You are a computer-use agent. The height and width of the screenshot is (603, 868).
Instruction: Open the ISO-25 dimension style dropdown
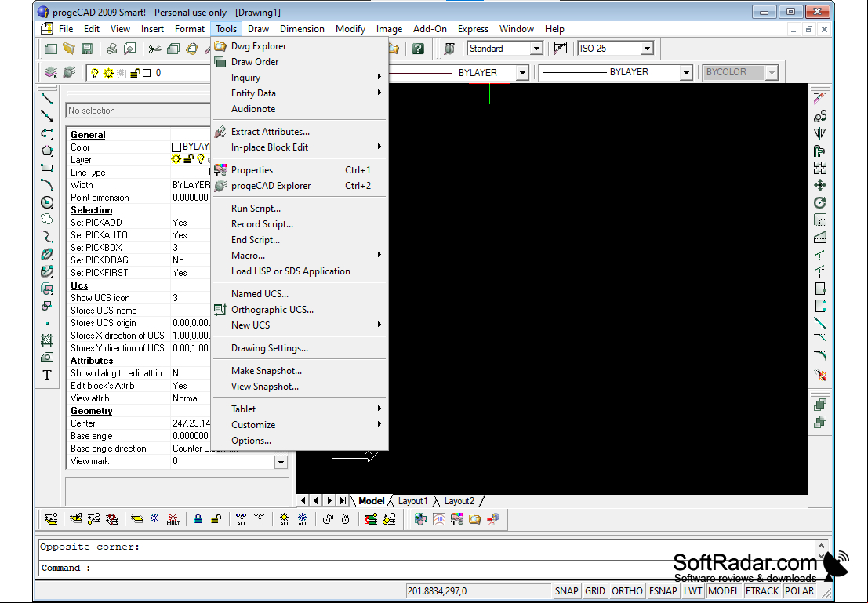(647, 49)
